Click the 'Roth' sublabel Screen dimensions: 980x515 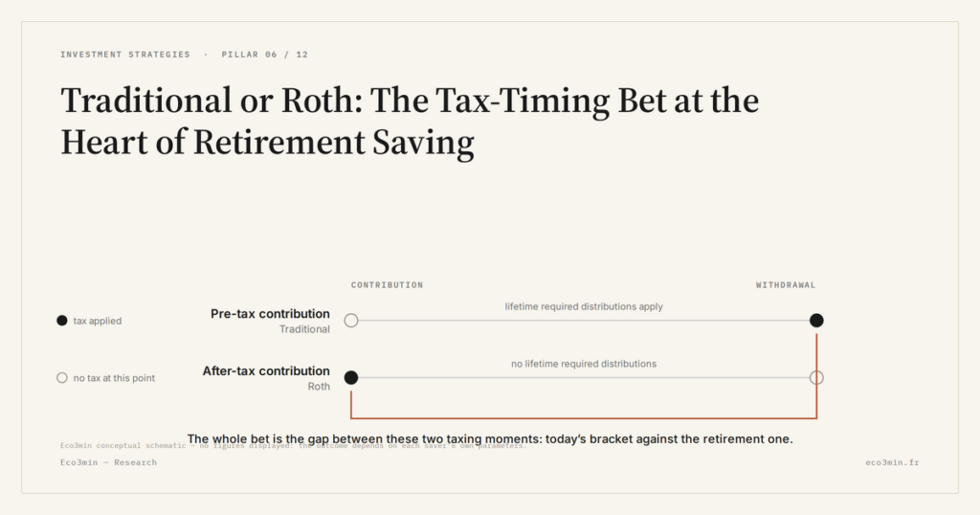coord(319,387)
